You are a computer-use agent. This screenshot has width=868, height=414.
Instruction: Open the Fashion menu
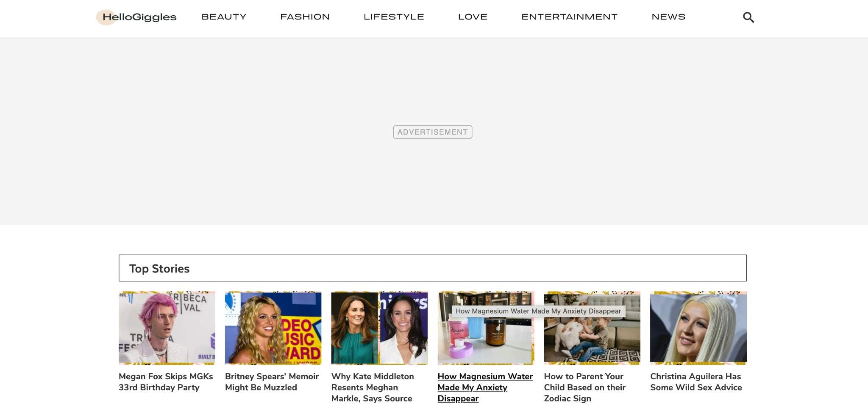pyautogui.click(x=305, y=17)
